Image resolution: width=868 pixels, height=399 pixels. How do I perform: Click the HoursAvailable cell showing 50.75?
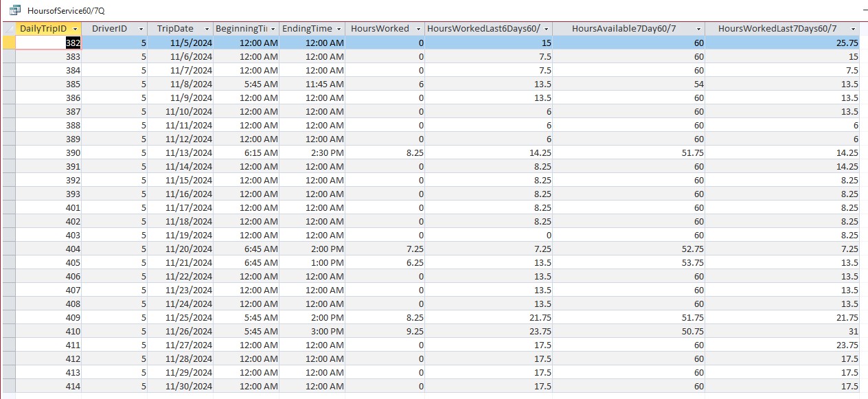[629, 331]
